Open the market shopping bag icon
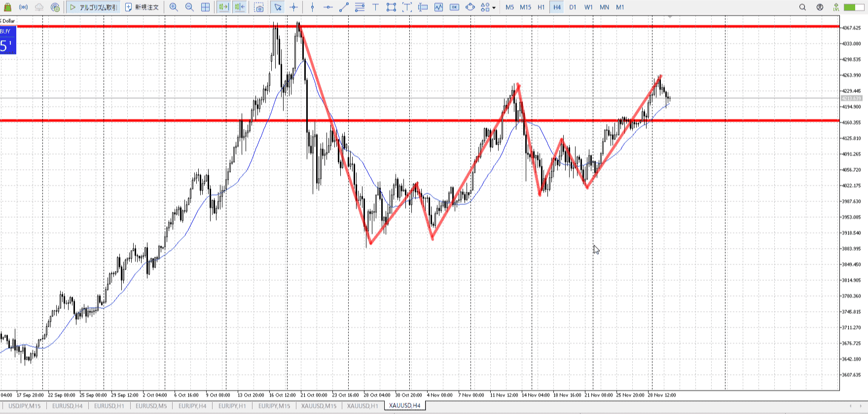This screenshot has height=414, width=868. pyautogui.click(x=7, y=7)
